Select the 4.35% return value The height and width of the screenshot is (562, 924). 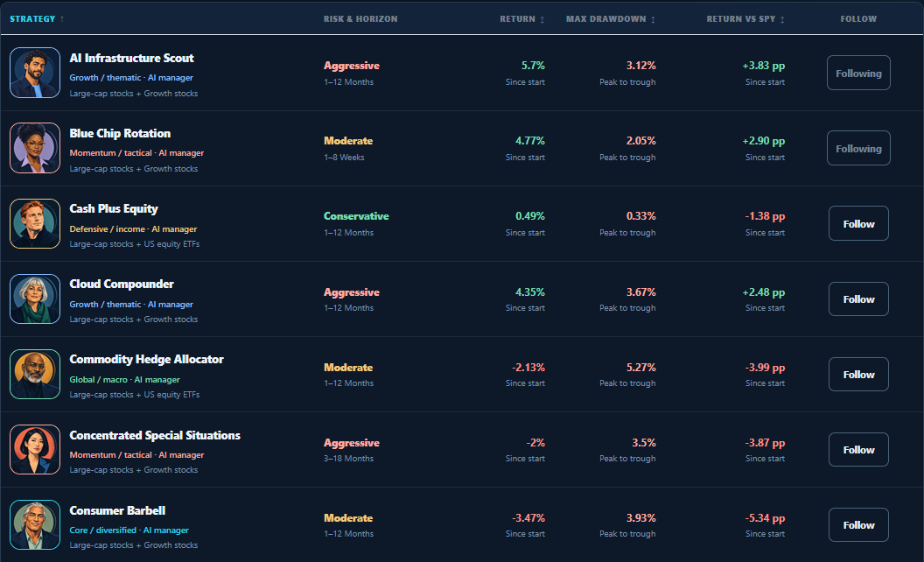point(529,292)
